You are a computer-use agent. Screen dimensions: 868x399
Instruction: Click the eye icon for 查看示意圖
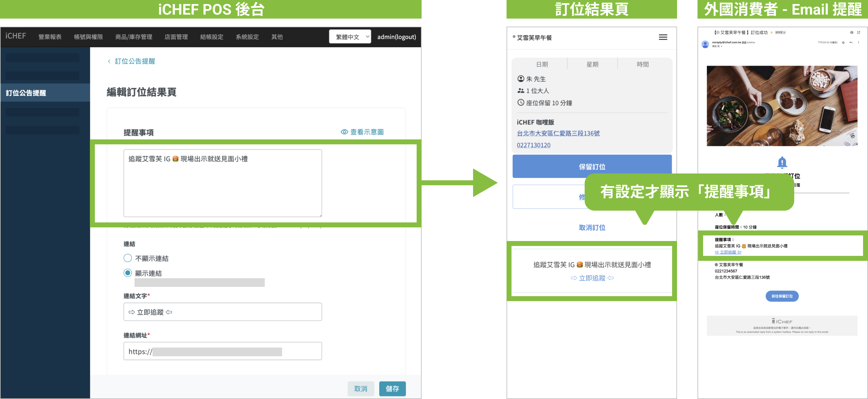(x=344, y=132)
